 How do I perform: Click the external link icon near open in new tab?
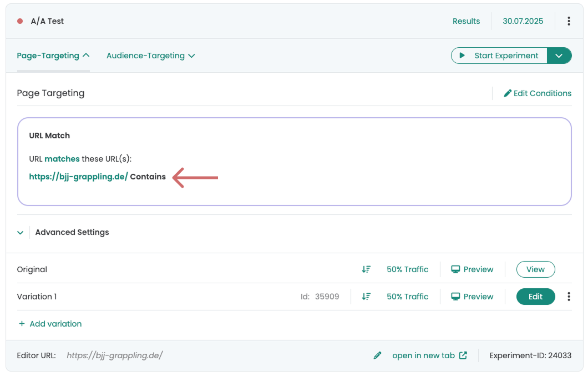pyautogui.click(x=463, y=355)
